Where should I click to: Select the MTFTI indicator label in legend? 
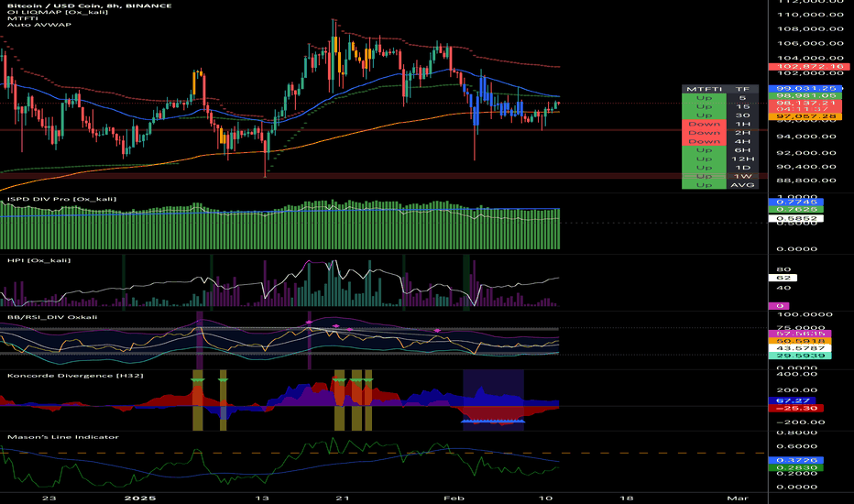[22, 18]
